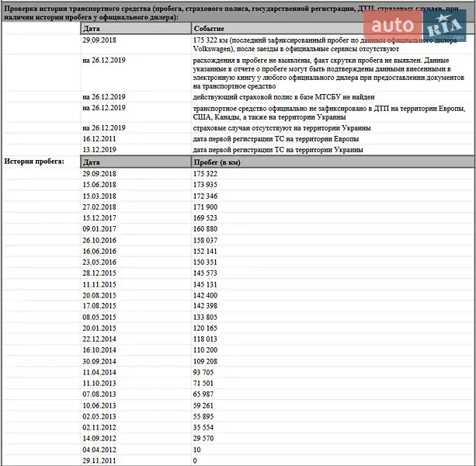
Task: Select the 15.06.2018 mileage history date
Action: (x=99, y=185)
